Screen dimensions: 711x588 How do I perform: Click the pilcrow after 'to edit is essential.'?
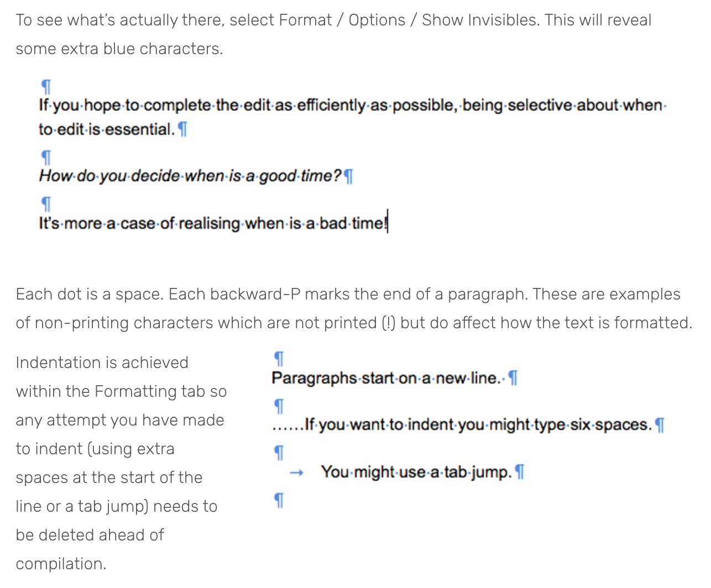(184, 129)
